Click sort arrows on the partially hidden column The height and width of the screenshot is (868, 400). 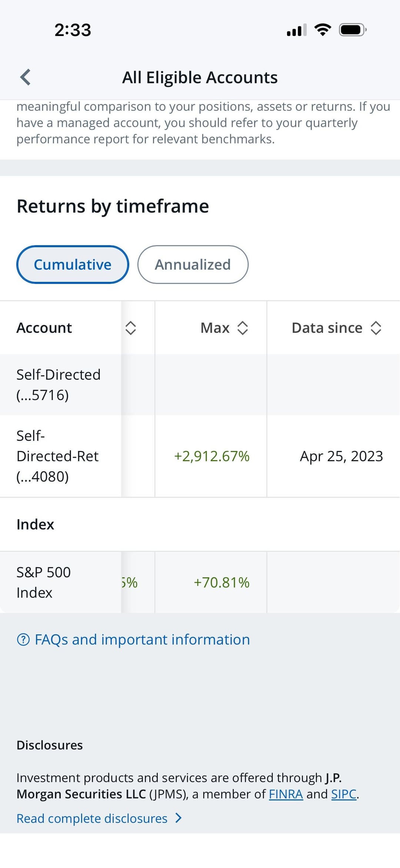click(131, 328)
